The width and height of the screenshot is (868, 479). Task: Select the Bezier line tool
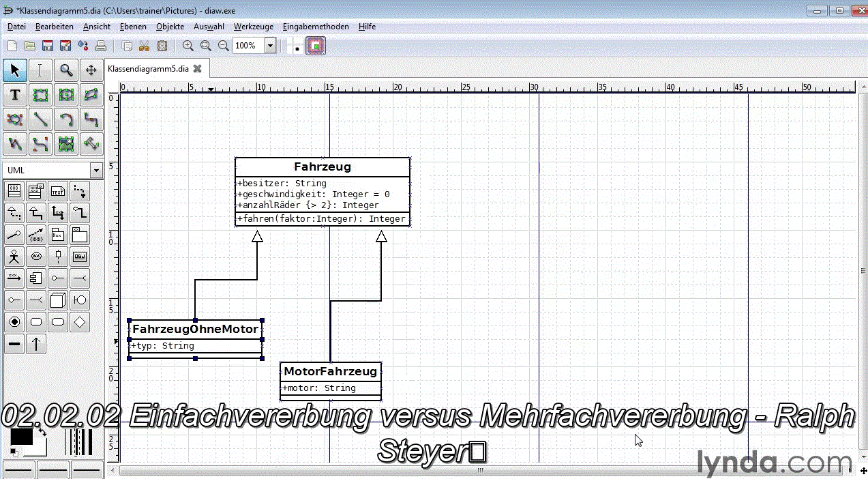[x=40, y=144]
